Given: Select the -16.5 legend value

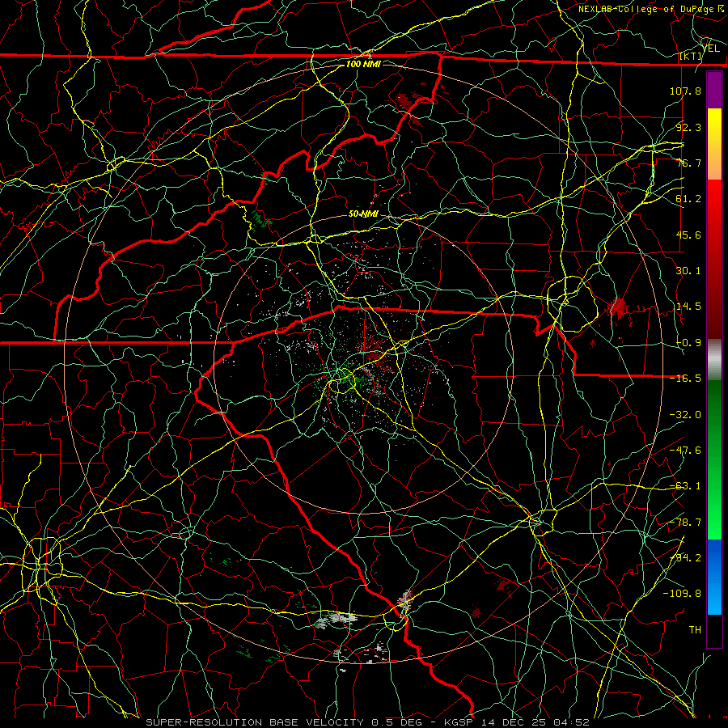Looking at the screenshot, I should 685,379.
